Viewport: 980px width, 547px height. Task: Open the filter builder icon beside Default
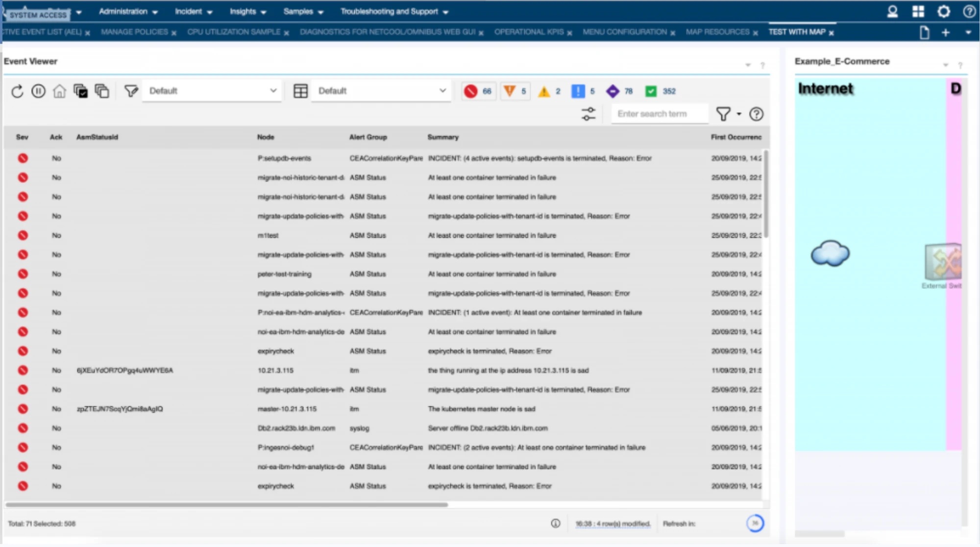[x=131, y=91]
